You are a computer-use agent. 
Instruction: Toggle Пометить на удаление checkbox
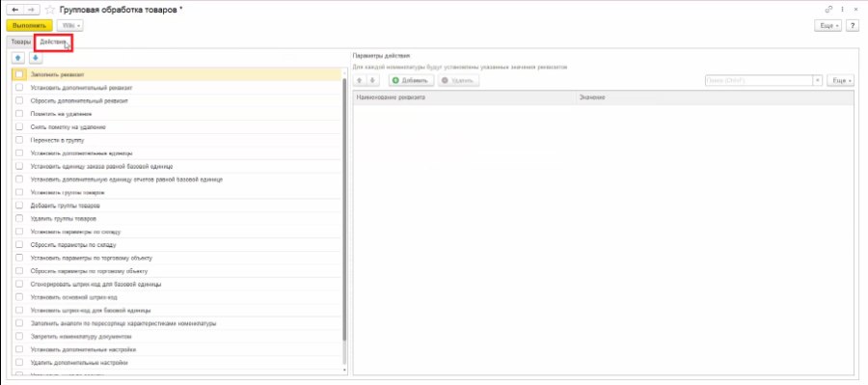20,114
